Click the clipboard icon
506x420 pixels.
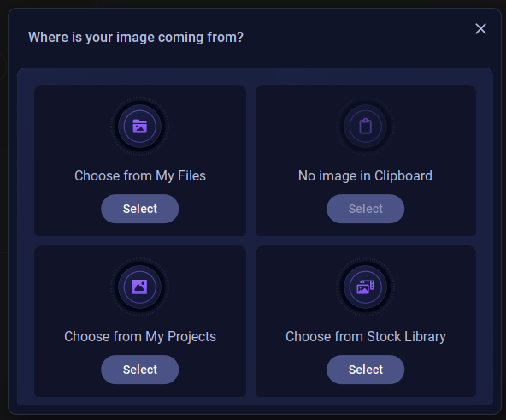(365, 126)
